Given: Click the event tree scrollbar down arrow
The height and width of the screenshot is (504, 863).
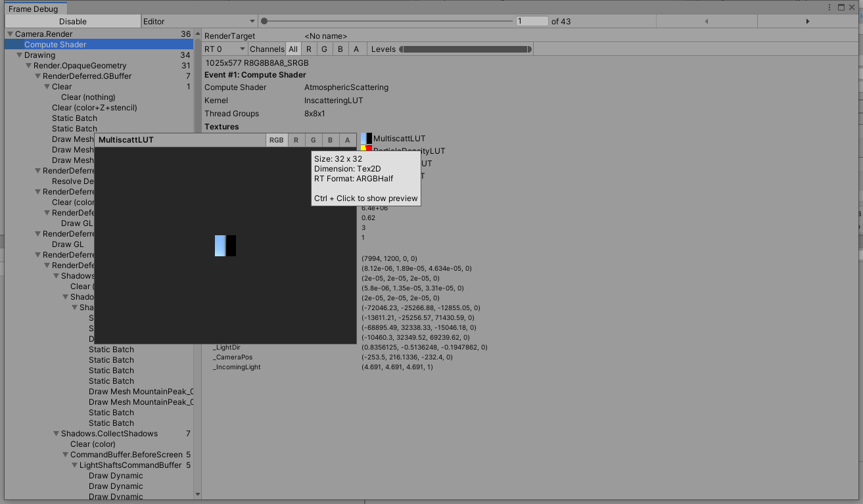Looking at the screenshot, I should (198, 493).
